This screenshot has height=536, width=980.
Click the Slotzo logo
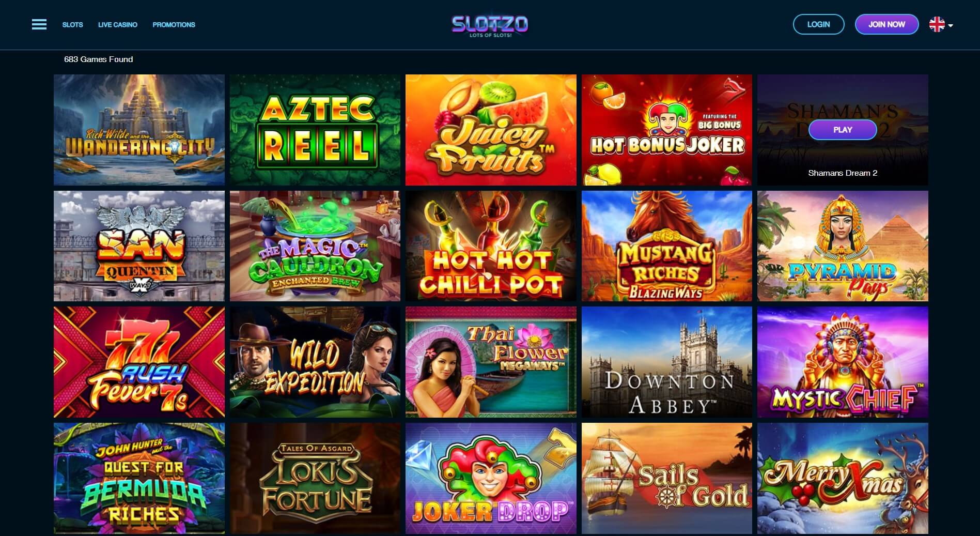(x=490, y=26)
